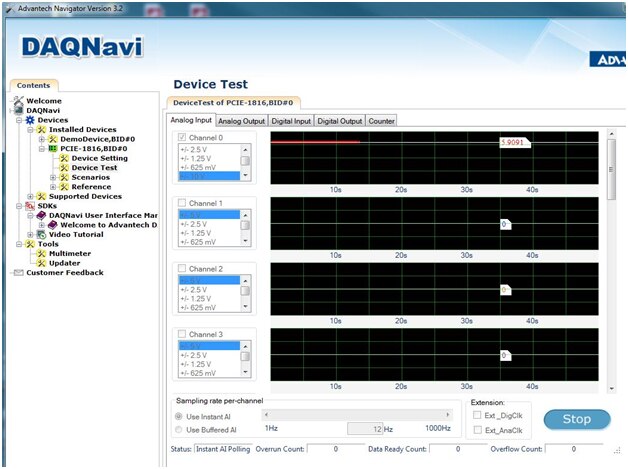Click the icon beside Scenarios
Image resolution: width=628 pixels, height=469 pixels.
(64, 177)
